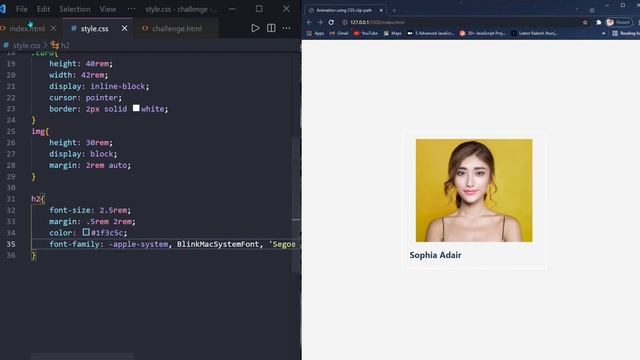
Task: Click the 'margin: 2rem auto' line
Action: [x=90, y=165]
